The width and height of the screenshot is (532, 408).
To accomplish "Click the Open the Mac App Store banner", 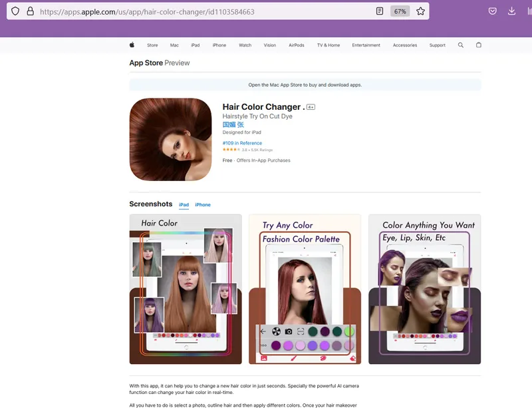I will click(305, 85).
